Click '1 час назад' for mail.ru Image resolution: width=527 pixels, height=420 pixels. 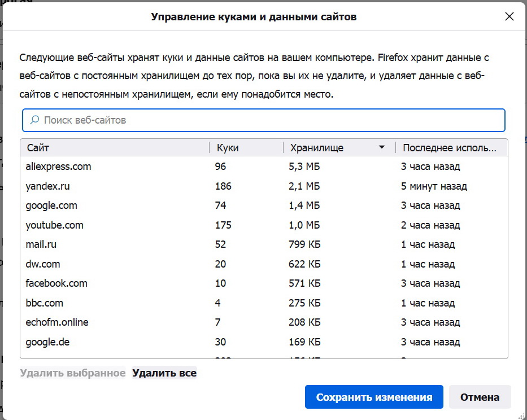coord(428,244)
